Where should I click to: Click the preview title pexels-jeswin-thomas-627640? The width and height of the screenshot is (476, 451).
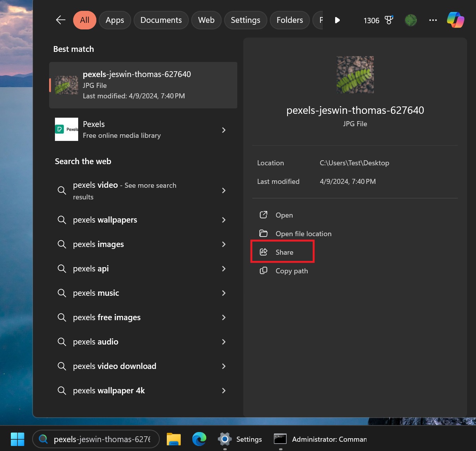(355, 110)
